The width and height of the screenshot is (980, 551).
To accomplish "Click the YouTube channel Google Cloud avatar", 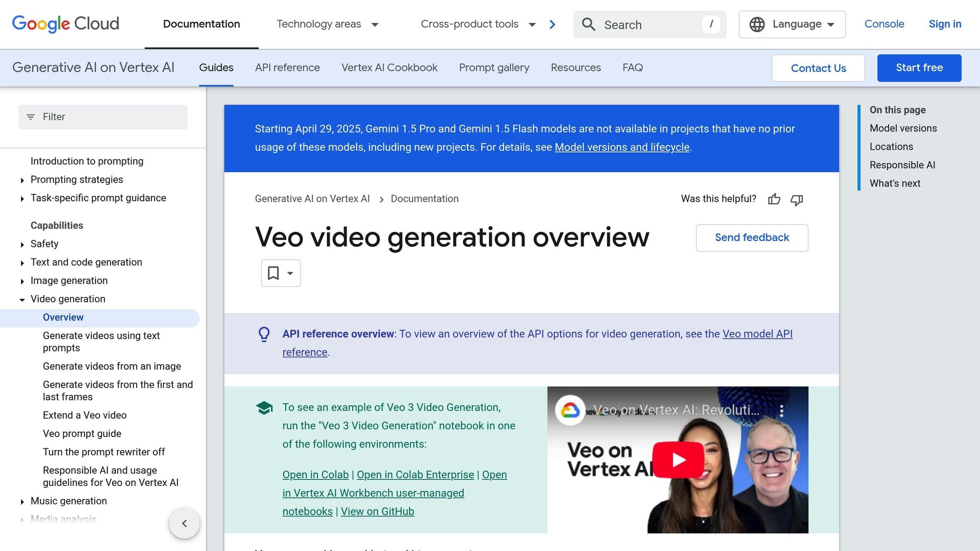I will pyautogui.click(x=570, y=410).
